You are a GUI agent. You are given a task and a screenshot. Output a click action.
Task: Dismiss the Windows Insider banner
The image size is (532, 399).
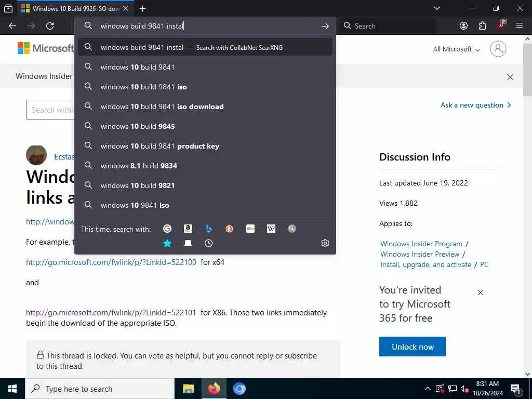pos(510,77)
